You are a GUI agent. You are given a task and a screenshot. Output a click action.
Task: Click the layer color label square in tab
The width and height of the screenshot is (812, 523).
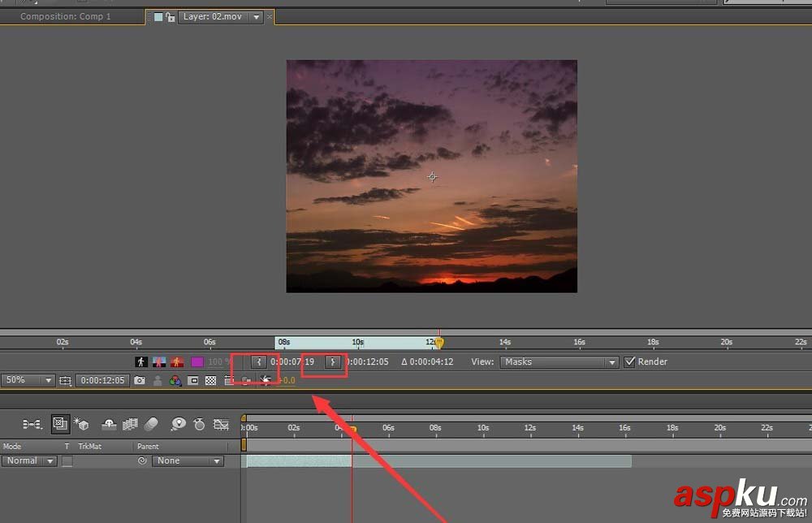tap(158, 17)
